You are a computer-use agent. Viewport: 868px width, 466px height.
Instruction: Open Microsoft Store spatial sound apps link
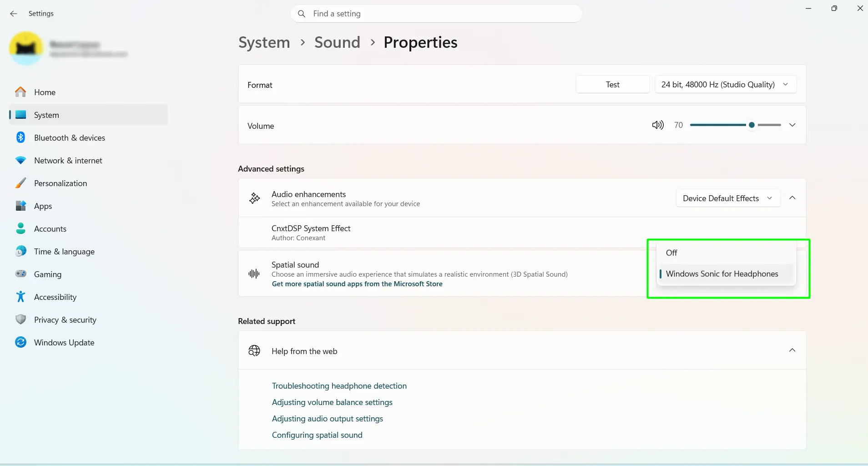tap(357, 284)
